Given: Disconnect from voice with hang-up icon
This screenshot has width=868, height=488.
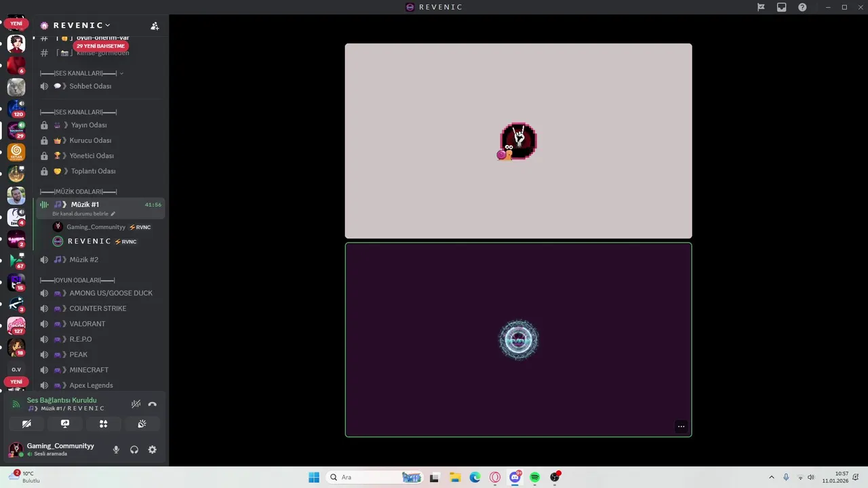Looking at the screenshot, I should click(153, 404).
